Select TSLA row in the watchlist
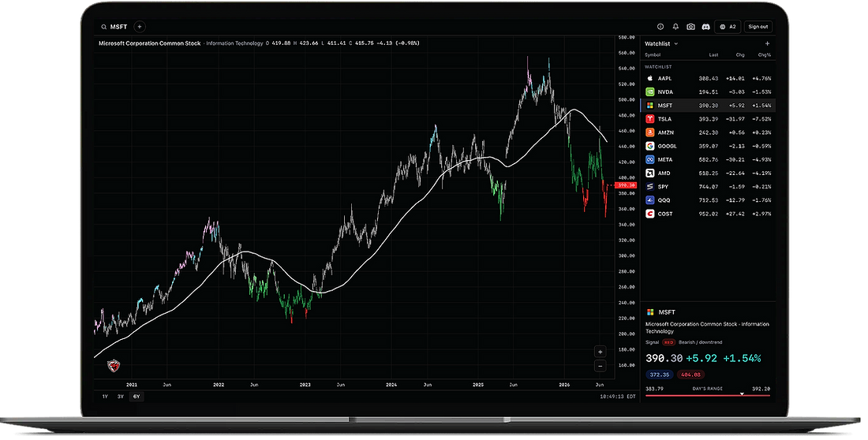The width and height of the screenshot is (868, 440). 708,119
